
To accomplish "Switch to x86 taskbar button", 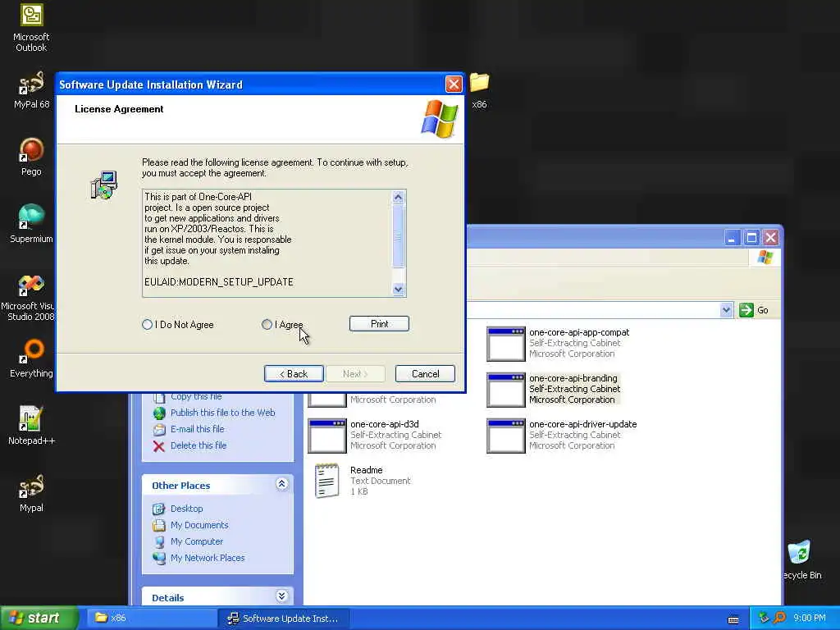I will 150,619.
